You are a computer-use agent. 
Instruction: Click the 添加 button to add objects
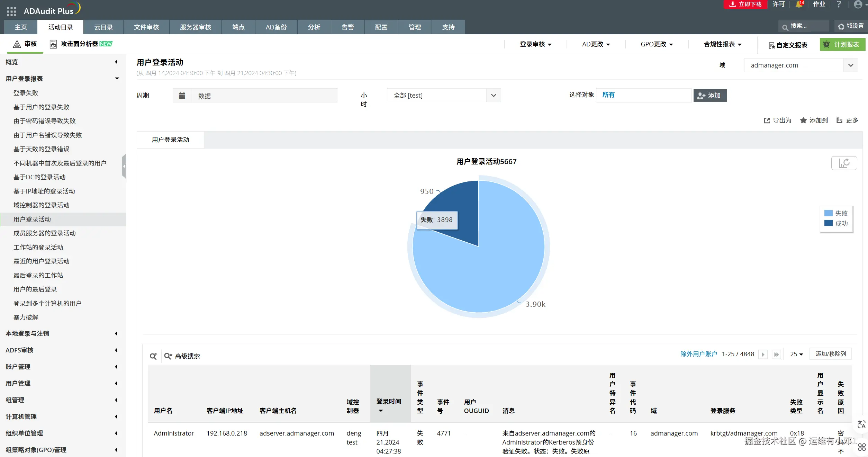(x=709, y=95)
